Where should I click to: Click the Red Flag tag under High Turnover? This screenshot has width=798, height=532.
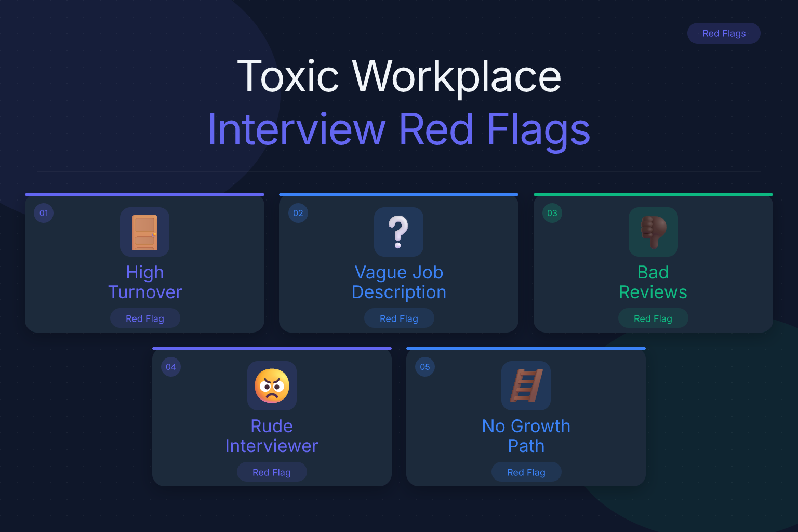click(x=145, y=318)
